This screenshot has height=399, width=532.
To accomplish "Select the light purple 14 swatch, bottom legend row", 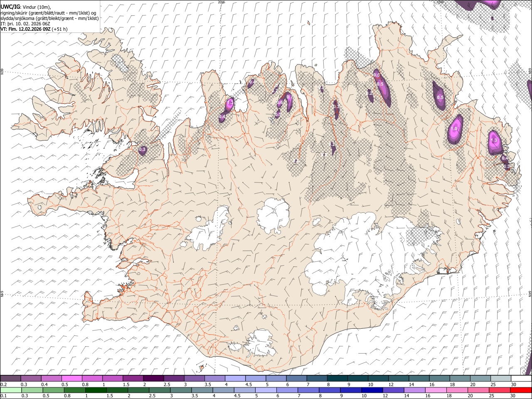I will point(414,390).
